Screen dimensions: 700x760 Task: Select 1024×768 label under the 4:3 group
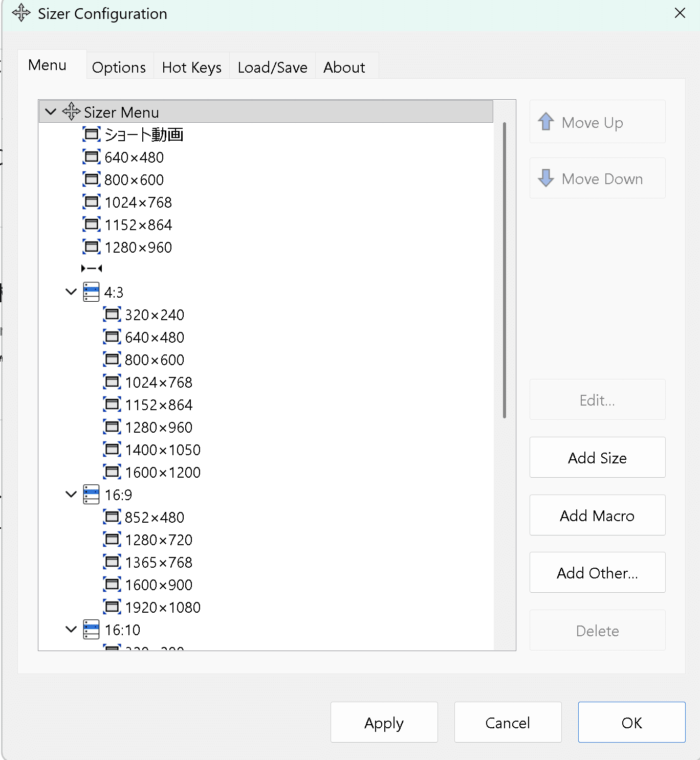click(x=159, y=383)
